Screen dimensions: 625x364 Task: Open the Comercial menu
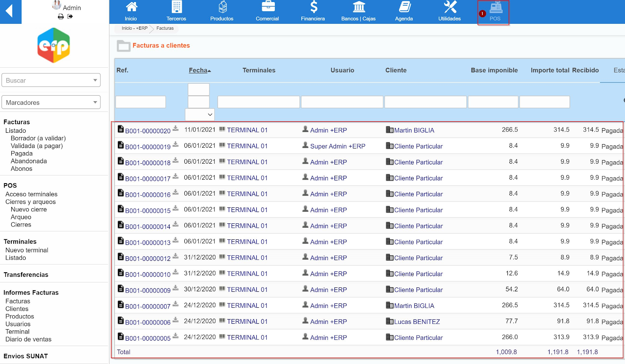pyautogui.click(x=267, y=12)
